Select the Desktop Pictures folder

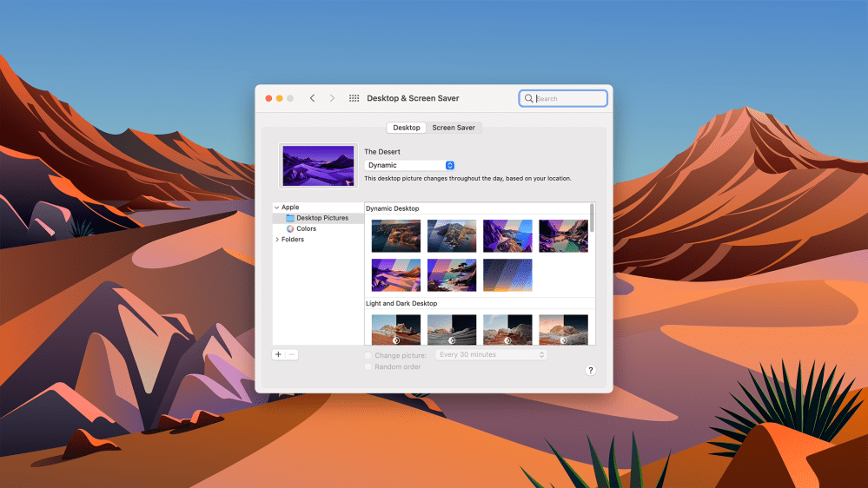pyautogui.click(x=321, y=218)
